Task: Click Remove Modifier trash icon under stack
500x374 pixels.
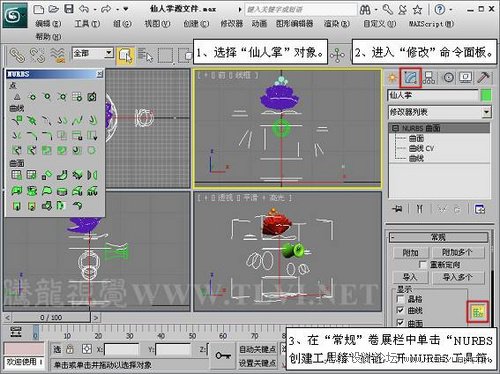Action: [457, 209]
